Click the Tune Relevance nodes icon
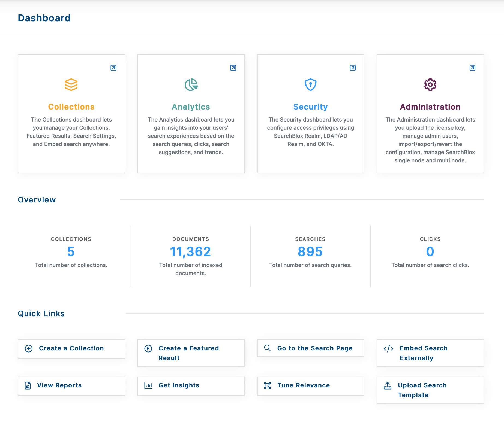504x425 pixels. tap(268, 385)
